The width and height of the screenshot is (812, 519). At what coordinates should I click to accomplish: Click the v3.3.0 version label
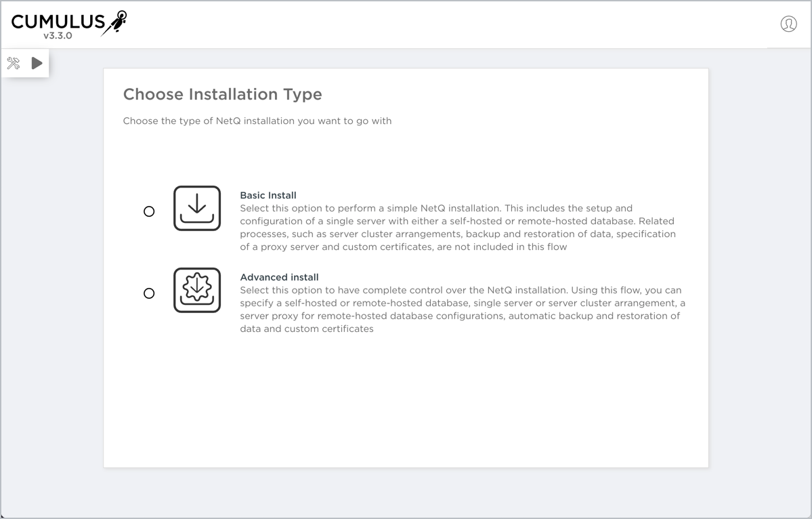point(58,36)
